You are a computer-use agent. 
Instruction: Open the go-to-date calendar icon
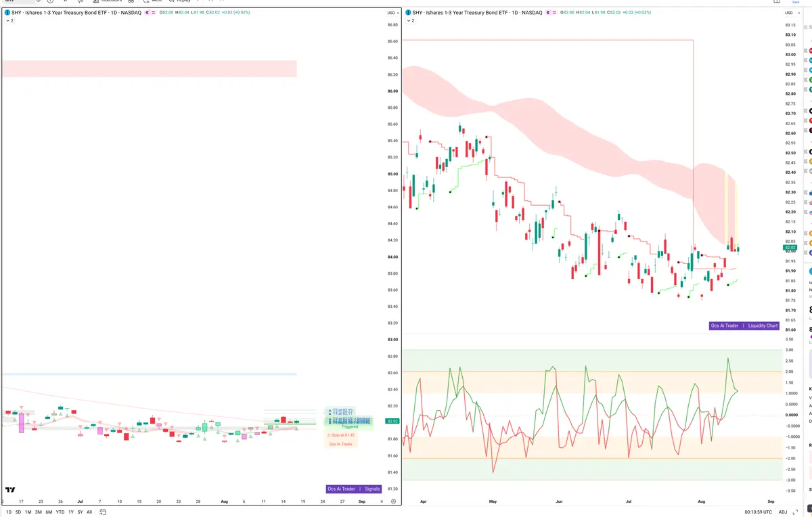tap(102, 512)
